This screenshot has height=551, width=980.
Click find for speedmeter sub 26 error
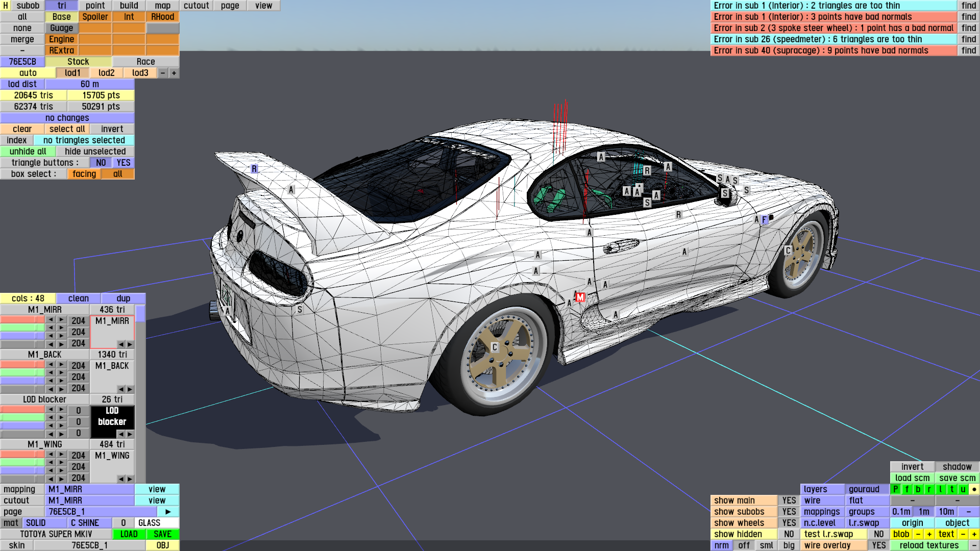[x=968, y=39]
